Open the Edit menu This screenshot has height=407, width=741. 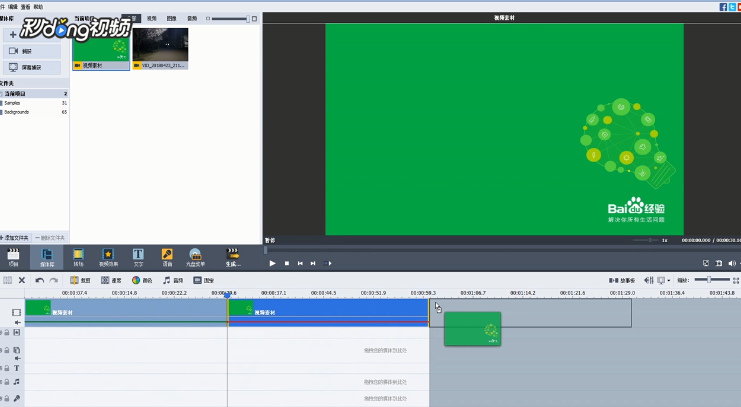pyautogui.click(x=13, y=7)
